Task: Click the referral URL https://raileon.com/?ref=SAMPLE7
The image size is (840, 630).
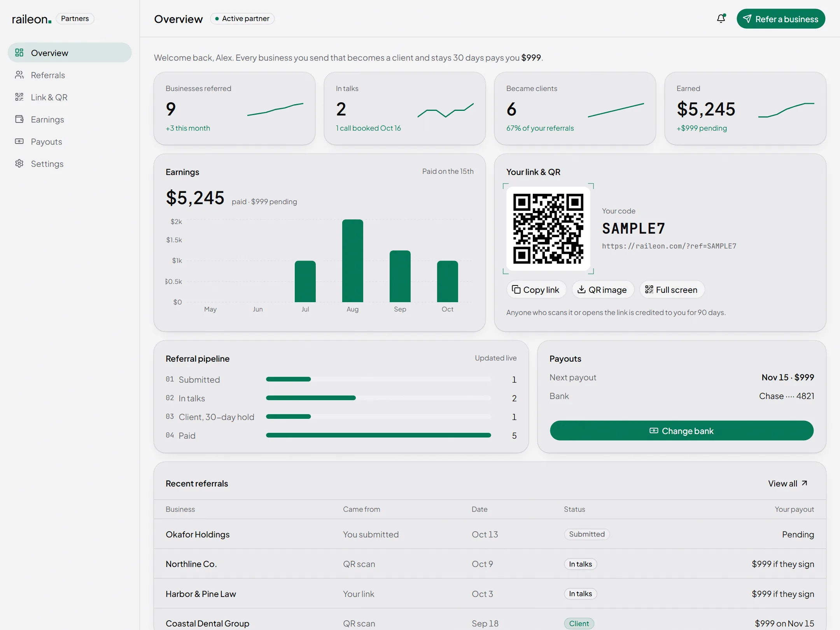Action: coord(669,246)
